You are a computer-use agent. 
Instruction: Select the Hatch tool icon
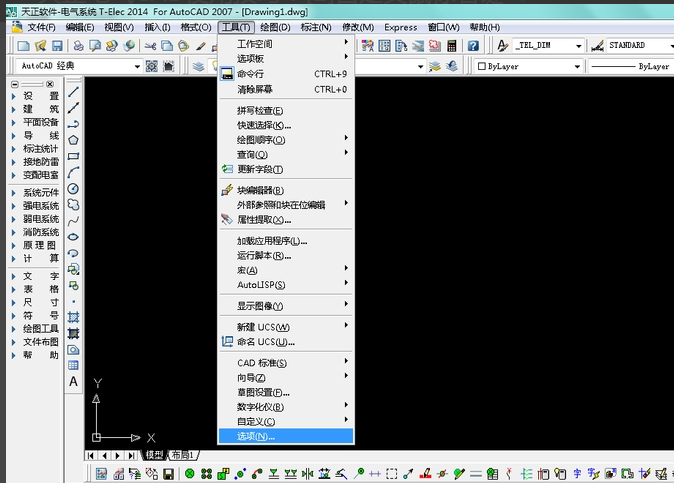(74, 318)
